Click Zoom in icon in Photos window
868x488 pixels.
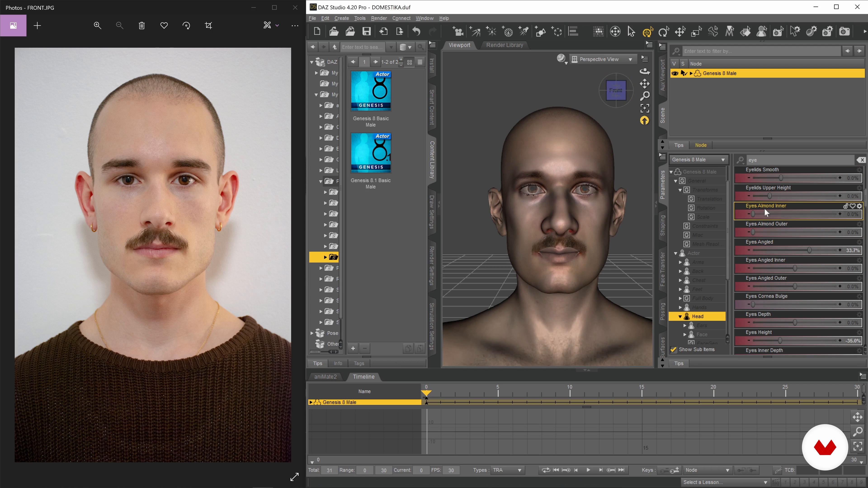pos(97,26)
